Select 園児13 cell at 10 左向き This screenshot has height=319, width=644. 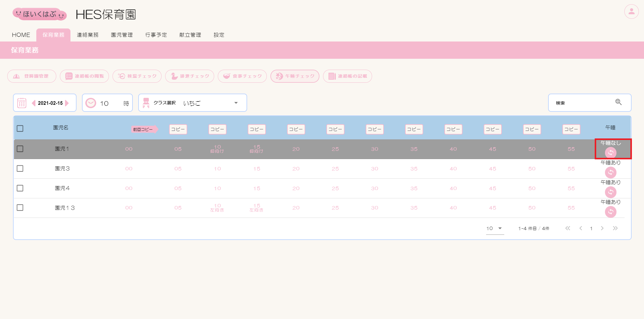[x=217, y=208]
